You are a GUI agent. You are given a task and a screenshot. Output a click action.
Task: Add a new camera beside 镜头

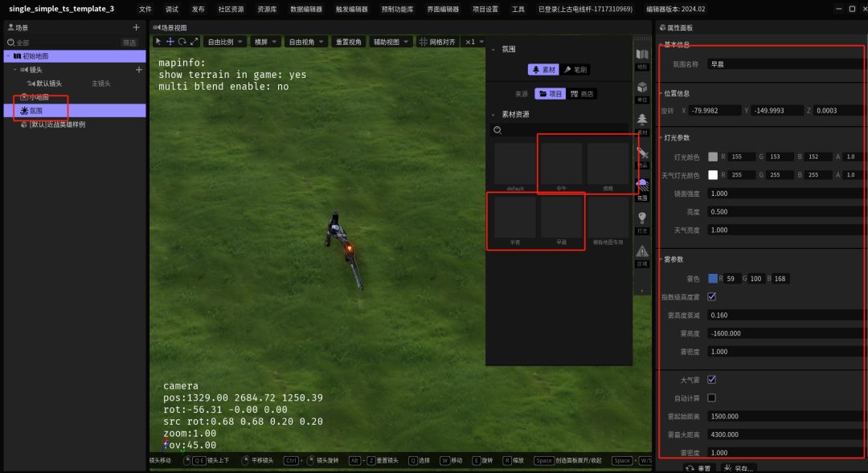point(139,70)
